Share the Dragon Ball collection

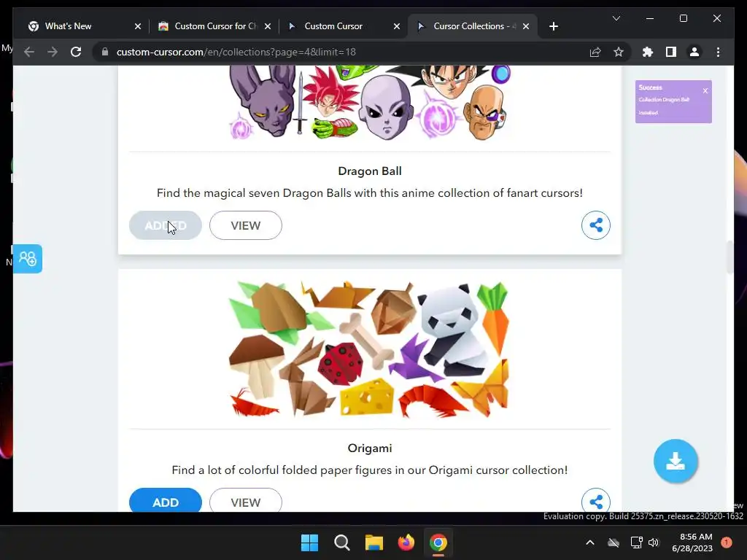point(595,225)
